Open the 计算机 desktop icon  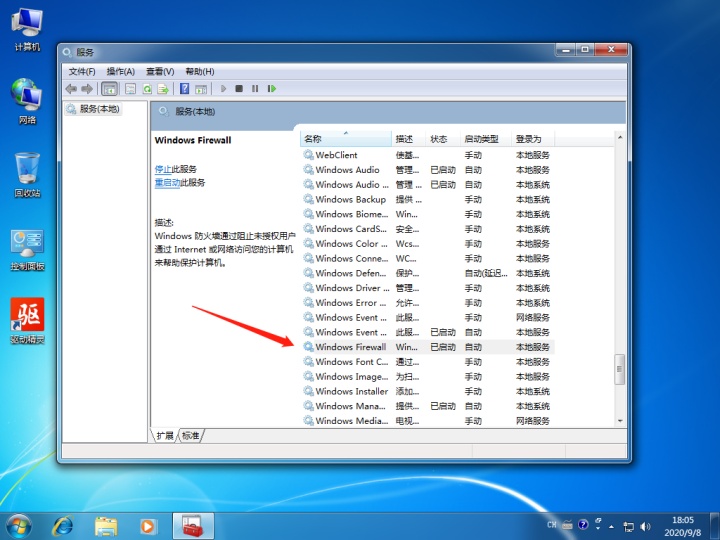tap(27, 30)
